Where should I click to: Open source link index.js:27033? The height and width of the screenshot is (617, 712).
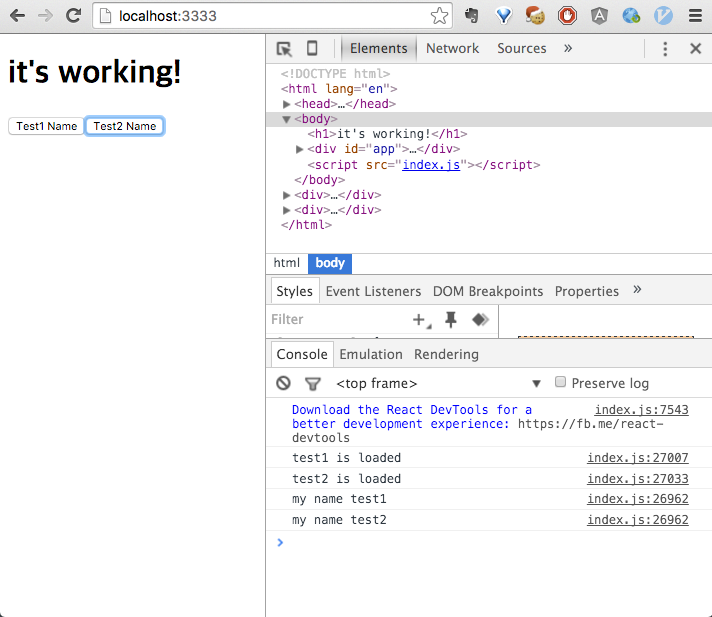[x=638, y=479]
